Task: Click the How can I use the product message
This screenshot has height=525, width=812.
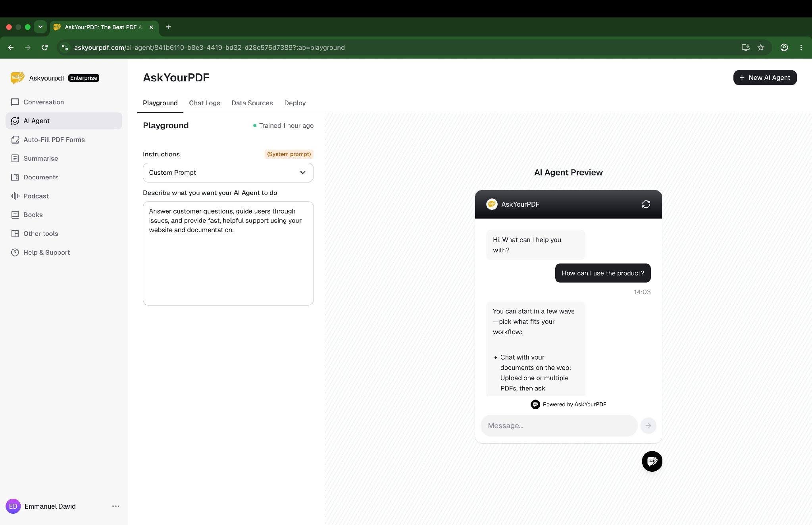Action: (x=603, y=273)
